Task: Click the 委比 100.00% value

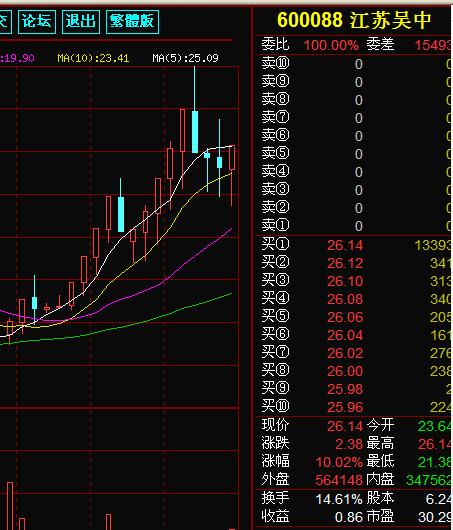Action: point(331,45)
